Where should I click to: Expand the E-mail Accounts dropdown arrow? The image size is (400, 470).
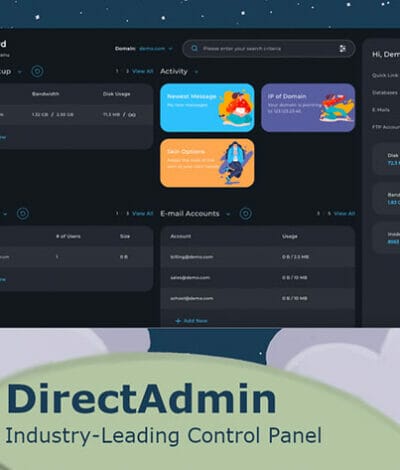(228, 214)
